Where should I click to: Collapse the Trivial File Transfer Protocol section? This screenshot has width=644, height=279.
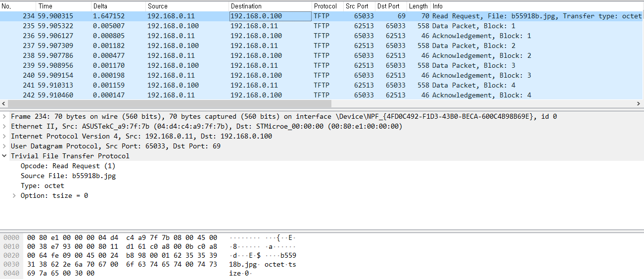pos(5,156)
